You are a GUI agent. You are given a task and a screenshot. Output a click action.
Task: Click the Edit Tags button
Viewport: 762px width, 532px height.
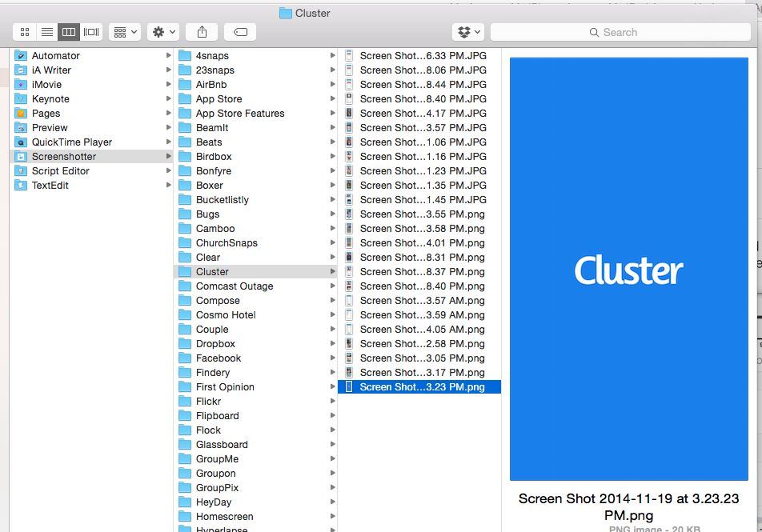(240, 32)
